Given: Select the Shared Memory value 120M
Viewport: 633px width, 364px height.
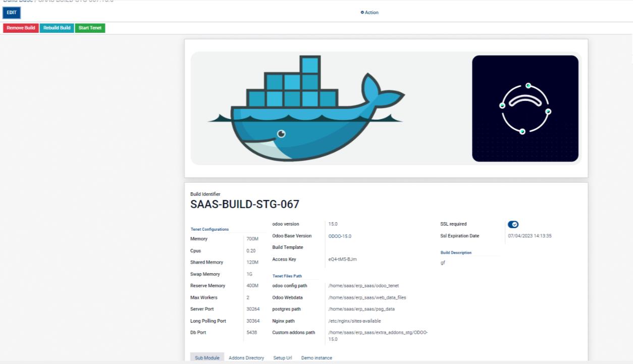Looking at the screenshot, I should coord(252,262).
